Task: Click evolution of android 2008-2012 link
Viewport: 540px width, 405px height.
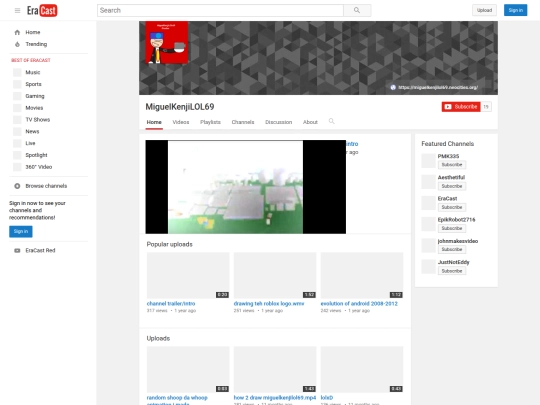Action: coord(359,303)
